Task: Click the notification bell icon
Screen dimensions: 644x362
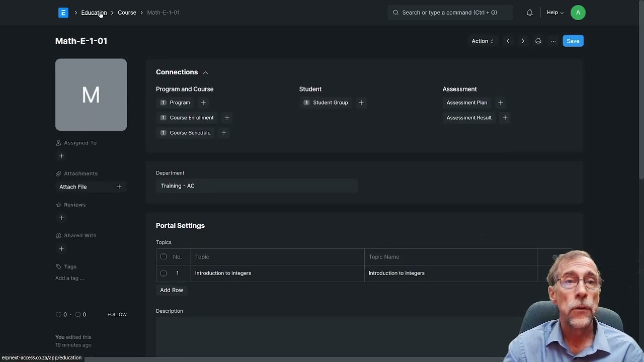Action: click(x=530, y=13)
